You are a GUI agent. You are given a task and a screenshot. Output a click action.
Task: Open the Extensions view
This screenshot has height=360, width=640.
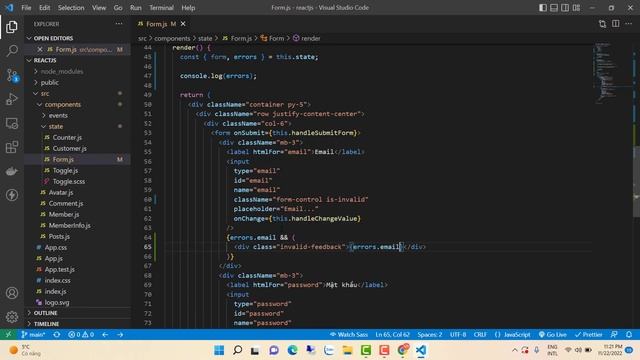[12, 147]
